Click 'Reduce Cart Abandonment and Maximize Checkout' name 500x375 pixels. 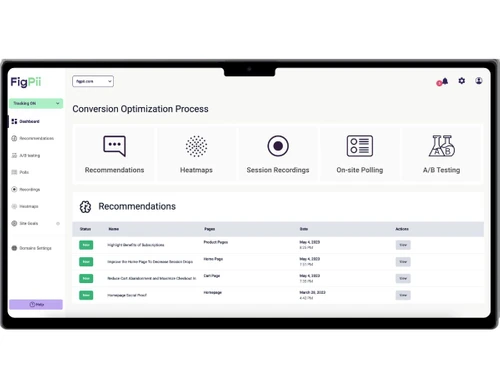tap(152, 278)
